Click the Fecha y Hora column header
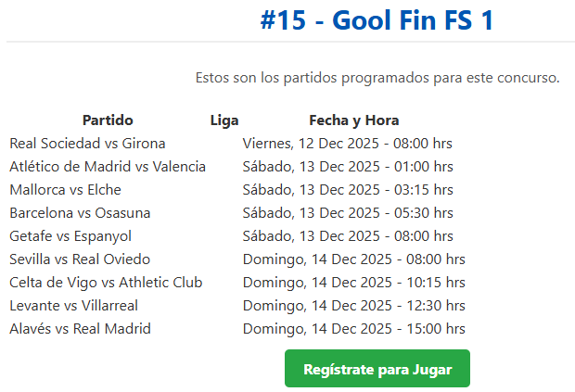 [x=353, y=120]
